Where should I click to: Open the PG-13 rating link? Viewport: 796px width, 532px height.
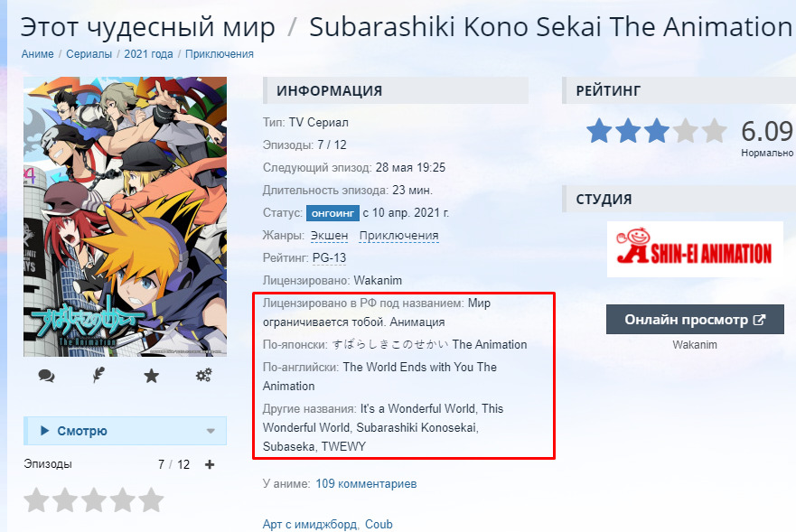329,258
